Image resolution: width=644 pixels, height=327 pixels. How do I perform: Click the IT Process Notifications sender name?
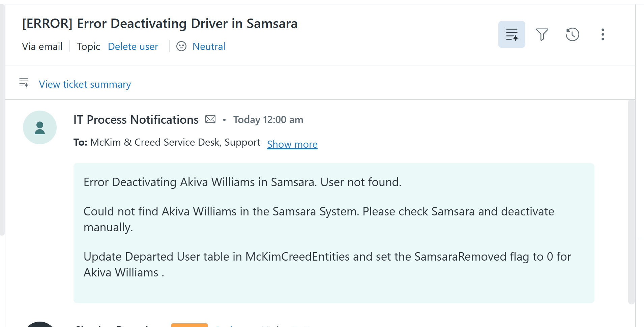pyautogui.click(x=136, y=120)
